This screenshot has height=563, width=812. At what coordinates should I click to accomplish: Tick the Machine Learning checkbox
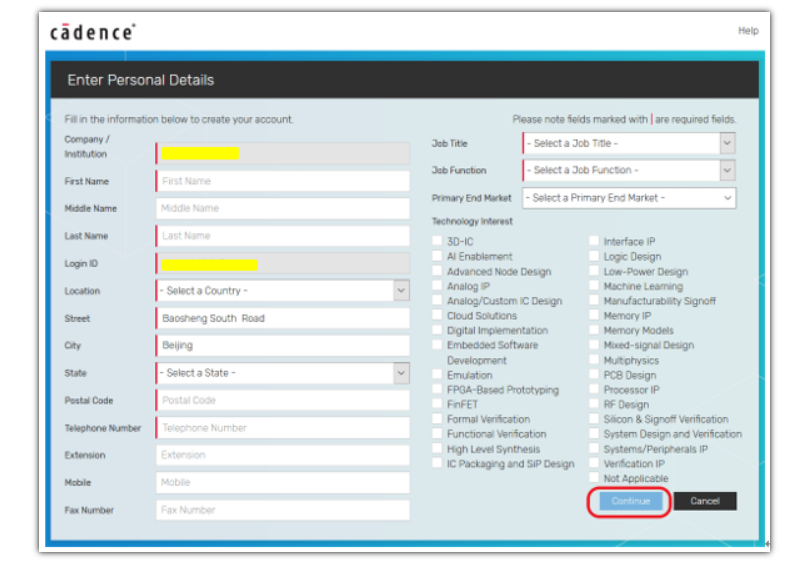click(x=594, y=286)
